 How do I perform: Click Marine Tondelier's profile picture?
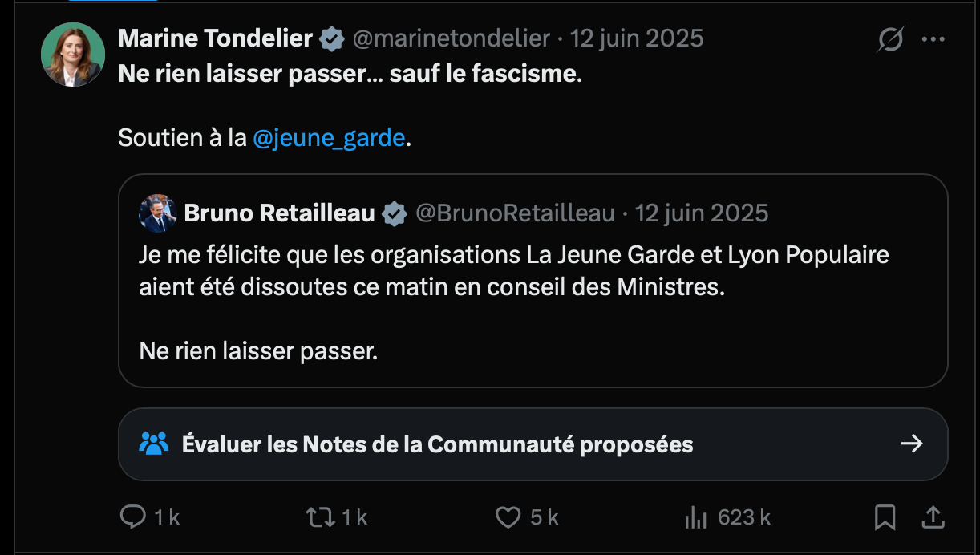(x=73, y=55)
